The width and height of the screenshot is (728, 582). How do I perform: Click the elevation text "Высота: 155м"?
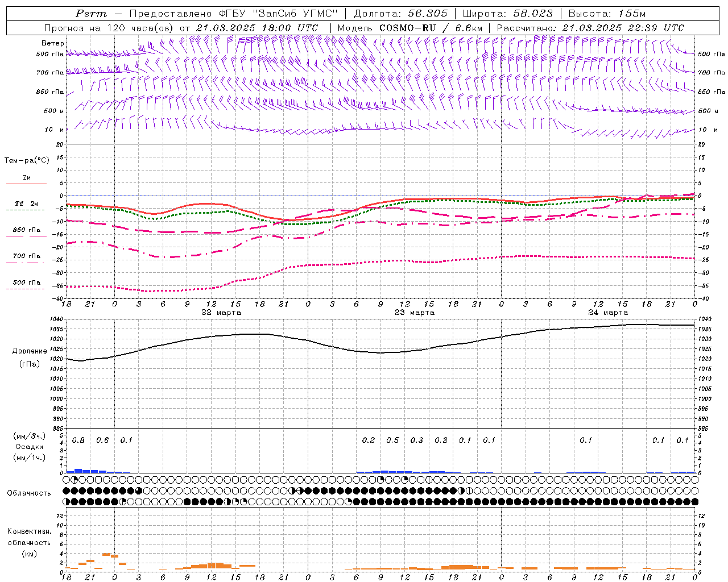[x=607, y=14]
